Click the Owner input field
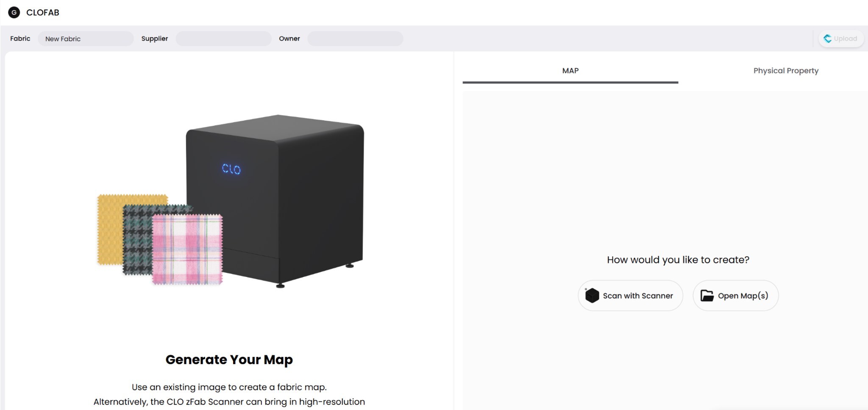Screen dimensions: 868x410 click(x=355, y=39)
